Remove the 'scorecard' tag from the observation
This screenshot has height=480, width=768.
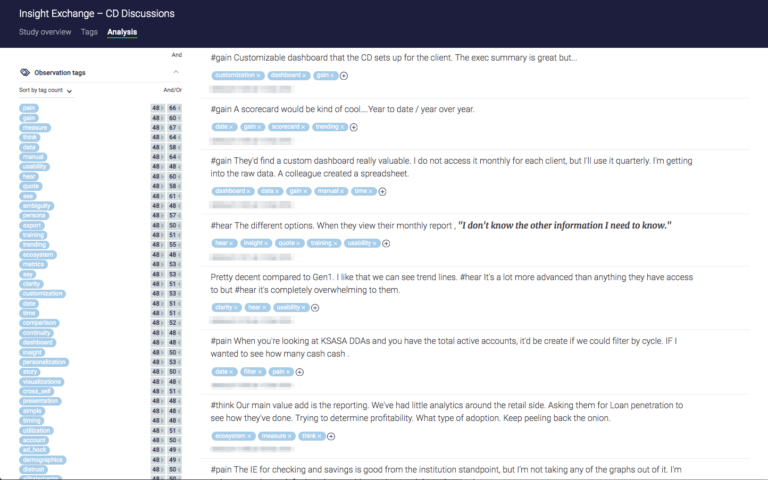click(x=303, y=127)
